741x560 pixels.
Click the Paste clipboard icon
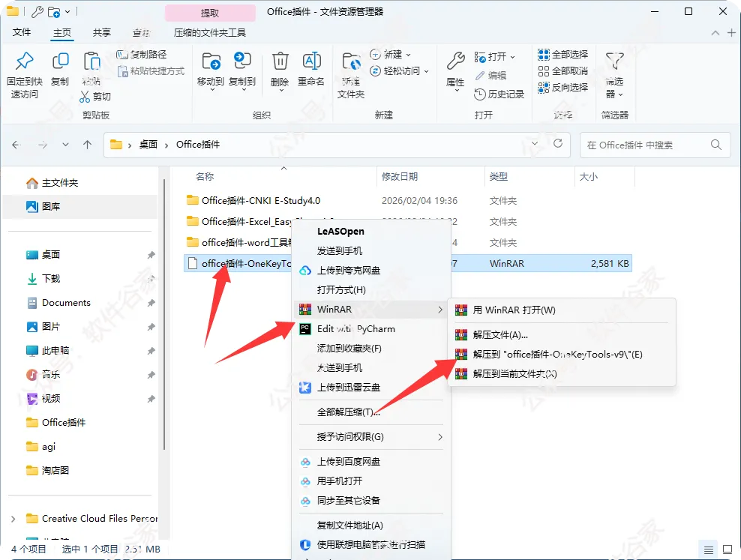click(91, 62)
